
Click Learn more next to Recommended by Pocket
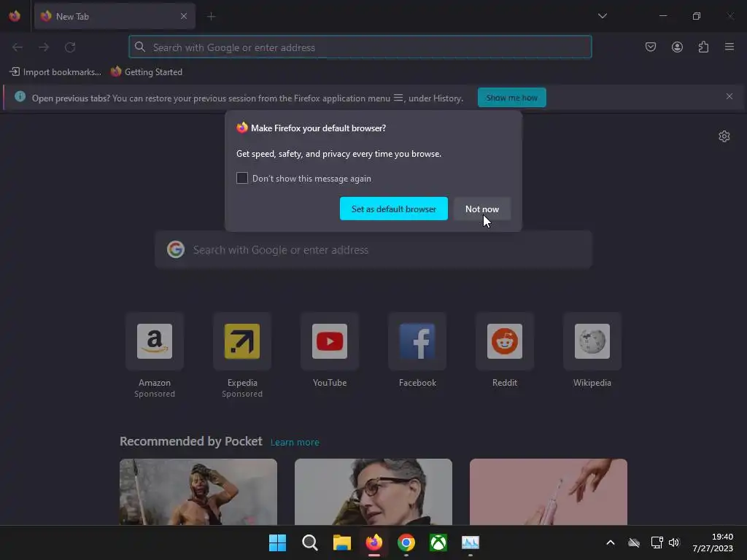point(295,443)
